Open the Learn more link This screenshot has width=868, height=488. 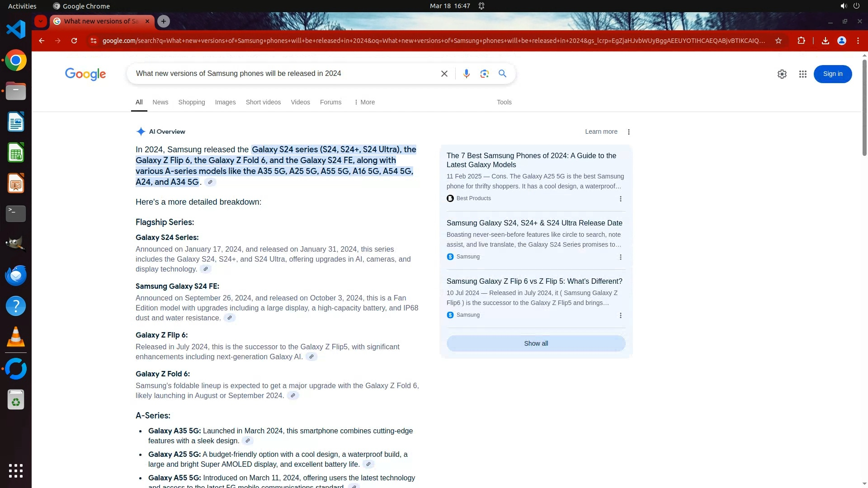(x=601, y=131)
